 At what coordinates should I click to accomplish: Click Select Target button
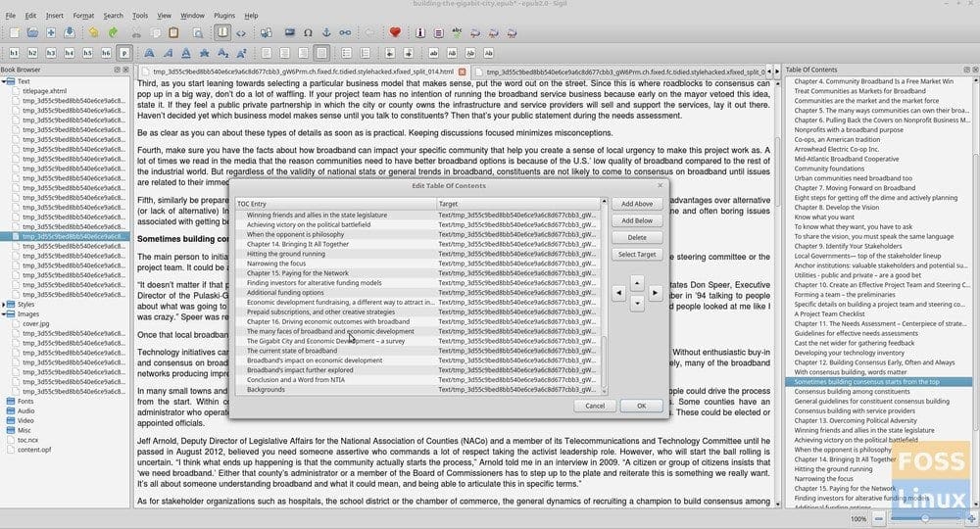(x=637, y=254)
